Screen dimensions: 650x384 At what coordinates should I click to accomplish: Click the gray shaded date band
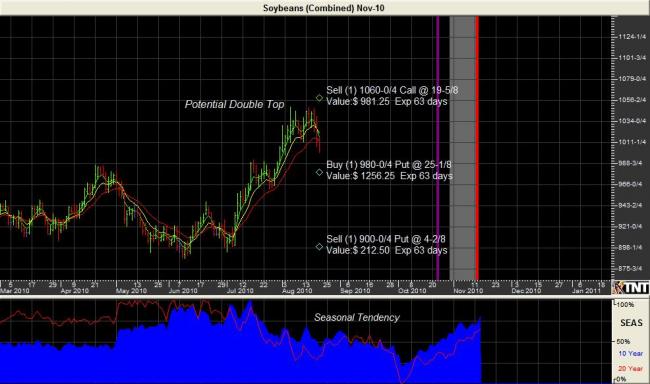point(462,148)
